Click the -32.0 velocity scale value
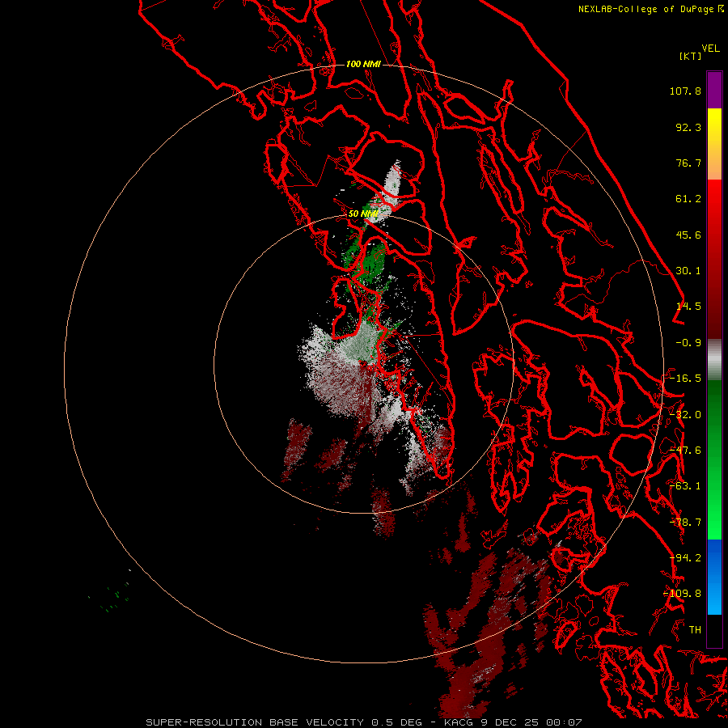 click(685, 415)
